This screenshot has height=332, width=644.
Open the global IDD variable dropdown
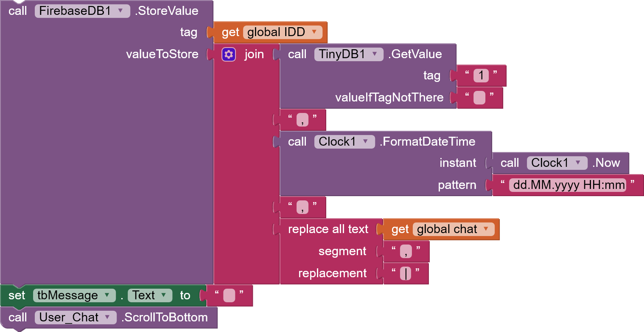point(314,32)
